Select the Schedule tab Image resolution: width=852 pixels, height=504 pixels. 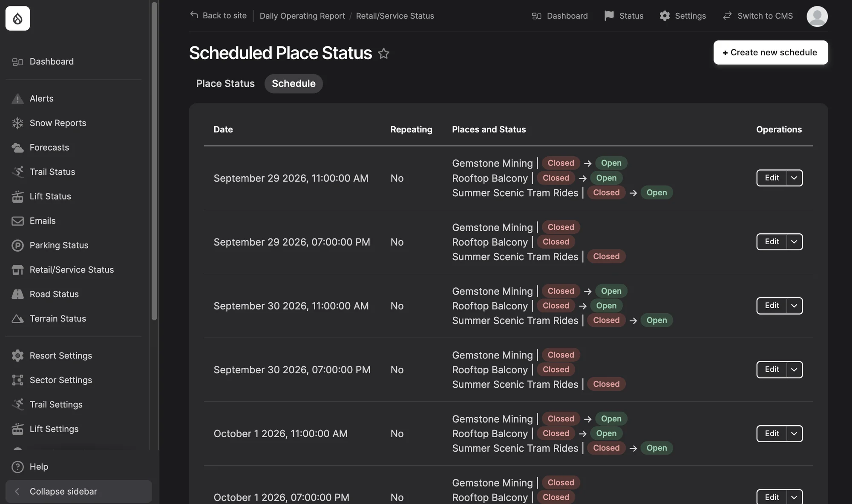coord(294,83)
